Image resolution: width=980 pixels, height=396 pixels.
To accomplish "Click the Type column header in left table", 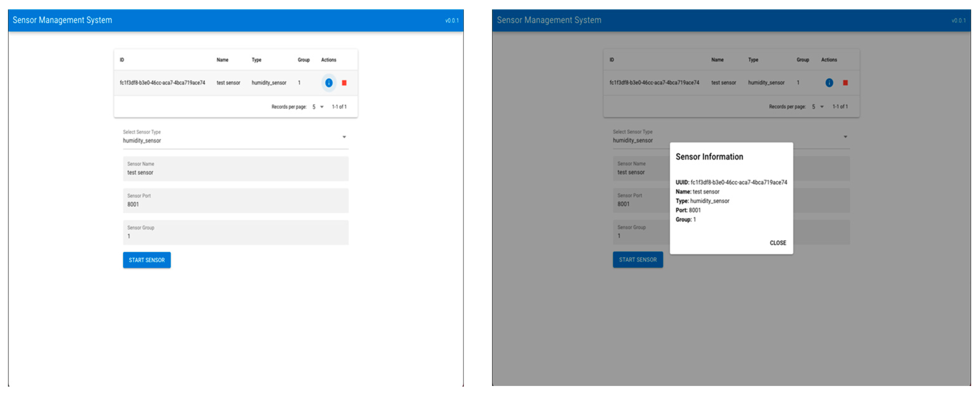I will (x=256, y=60).
